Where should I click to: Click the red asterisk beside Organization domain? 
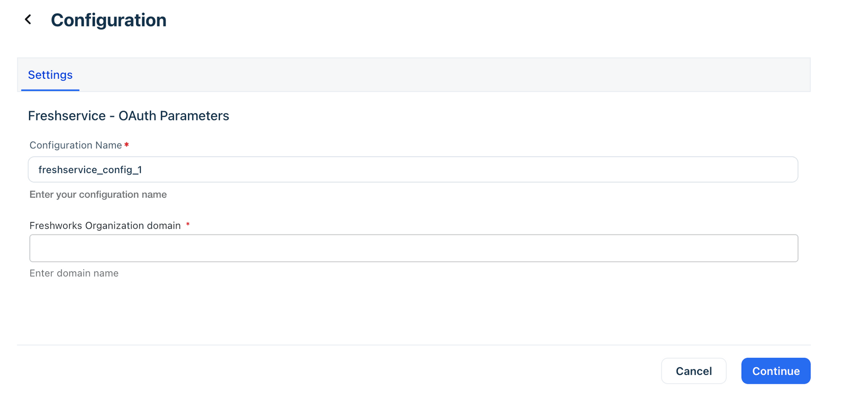(188, 225)
